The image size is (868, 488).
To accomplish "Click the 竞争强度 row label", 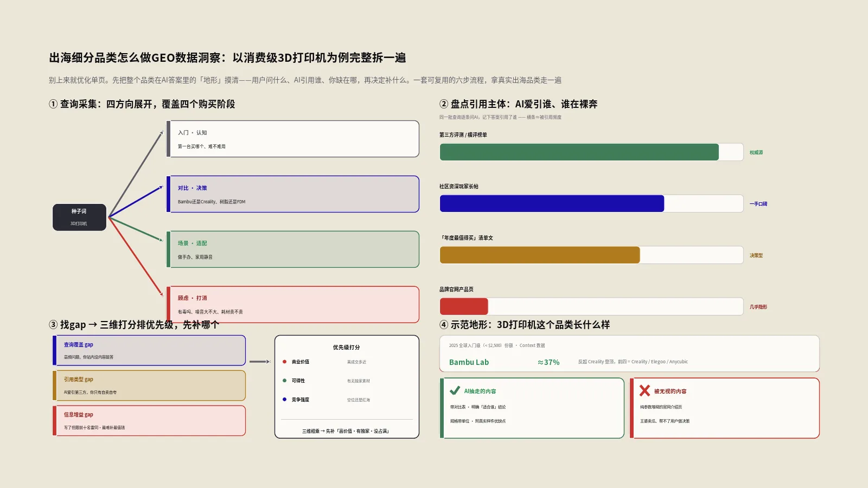I will [301, 400].
